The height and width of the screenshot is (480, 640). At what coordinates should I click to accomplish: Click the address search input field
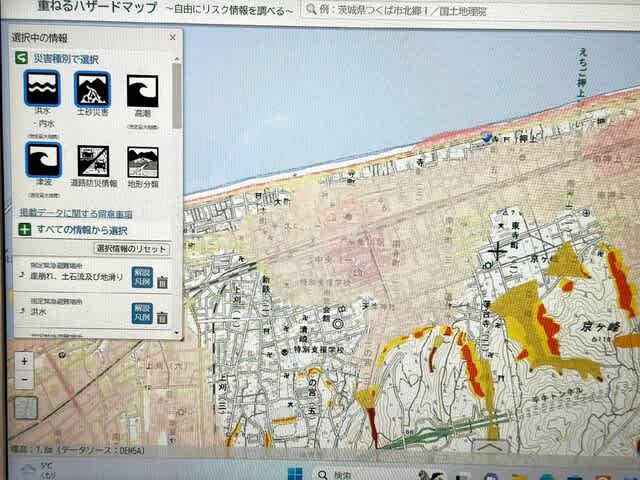point(480,11)
